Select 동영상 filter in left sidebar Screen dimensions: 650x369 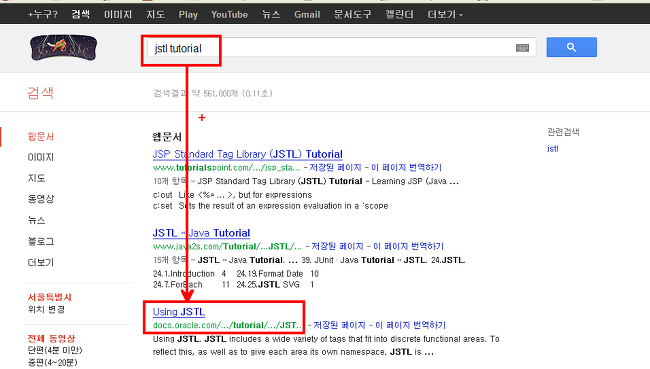(x=41, y=199)
